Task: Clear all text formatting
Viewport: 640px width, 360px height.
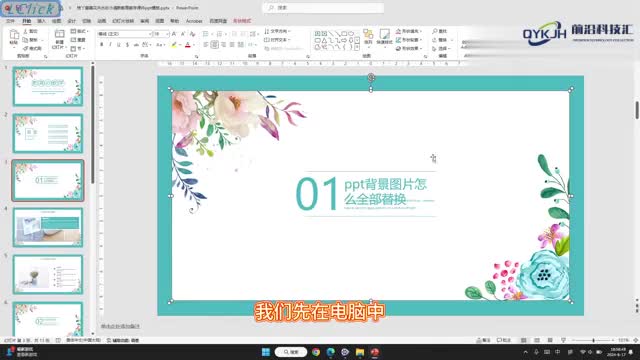Action: pyautogui.click(x=193, y=34)
